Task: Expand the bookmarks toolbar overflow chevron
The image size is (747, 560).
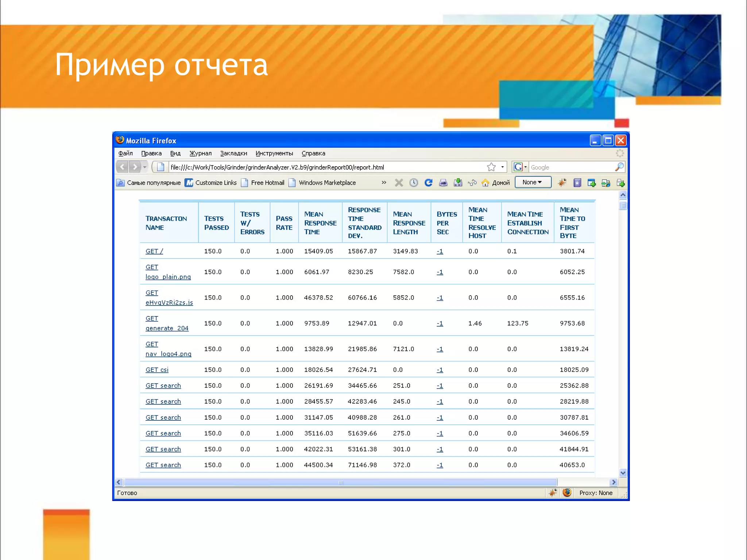Action: pos(384,182)
